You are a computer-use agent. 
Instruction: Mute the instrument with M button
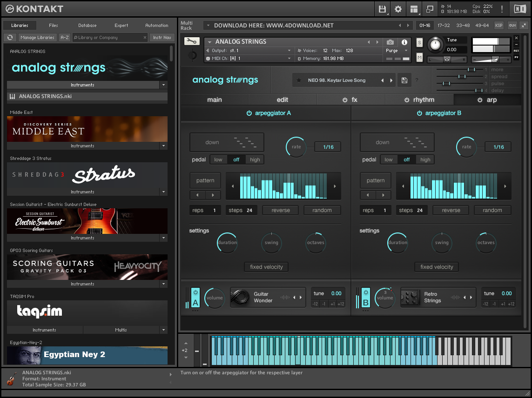pos(420,57)
